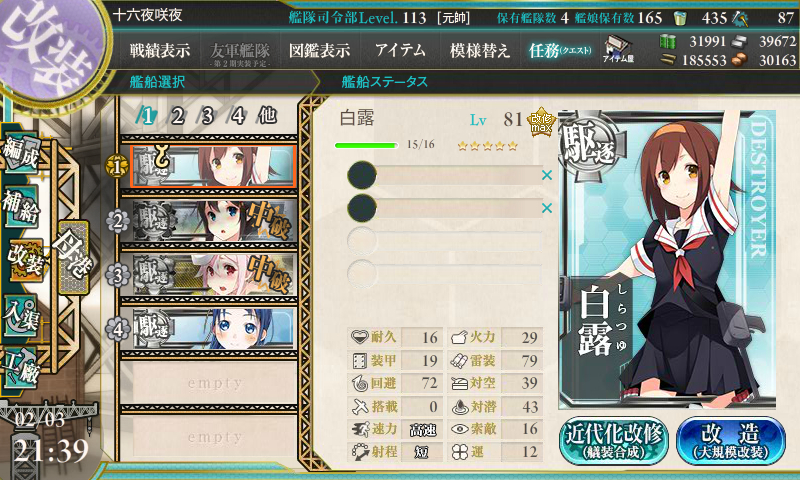Open the 工廠 factory sidebar icon
This screenshot has height=480, width=800.
pyautogui.click(x=20, y=366)
